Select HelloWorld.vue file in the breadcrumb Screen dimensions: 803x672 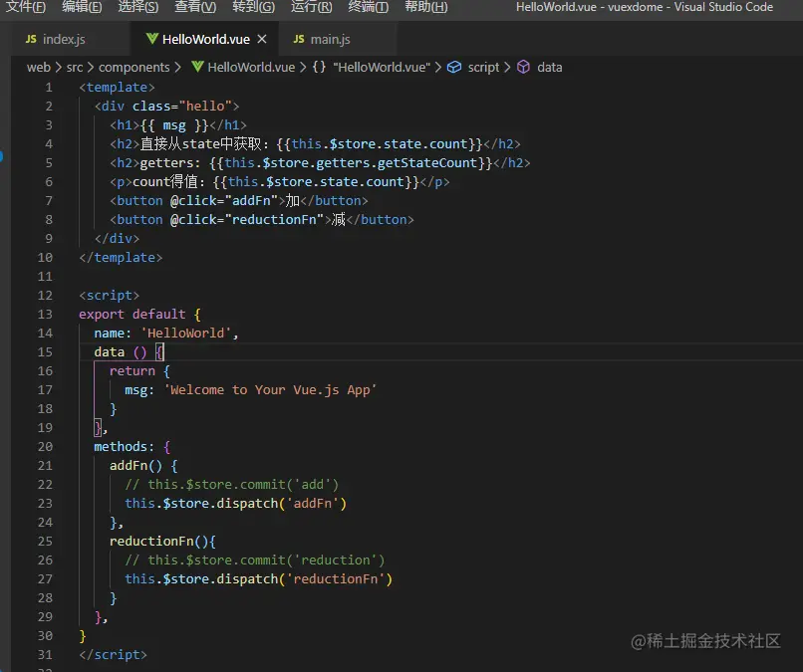(x=251, y=68)
